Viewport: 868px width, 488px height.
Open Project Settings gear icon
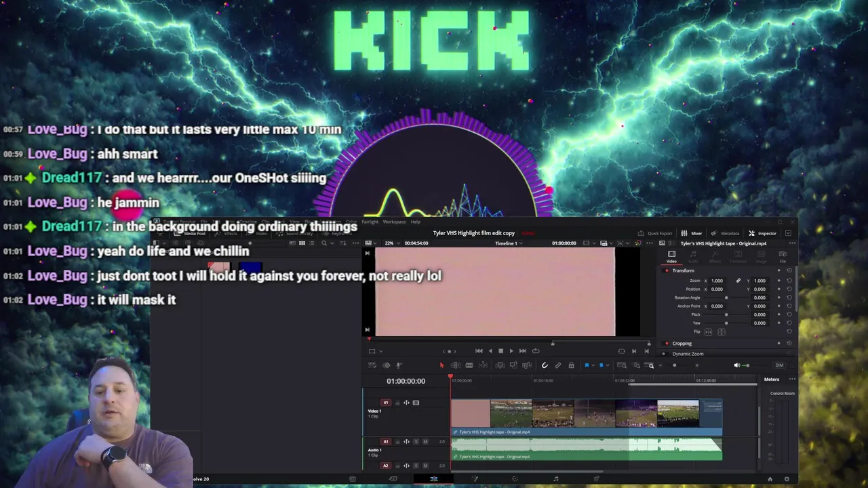pos(787,479)
